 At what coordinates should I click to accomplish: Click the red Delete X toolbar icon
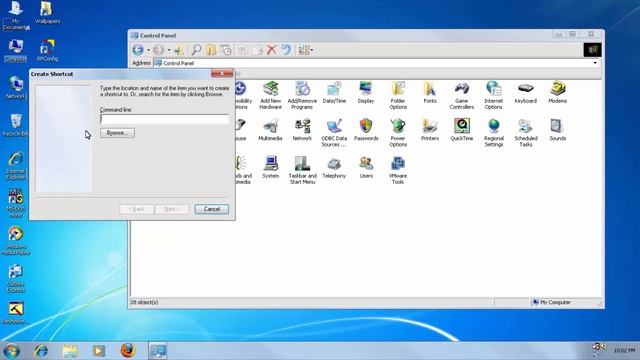coord(271,50)
